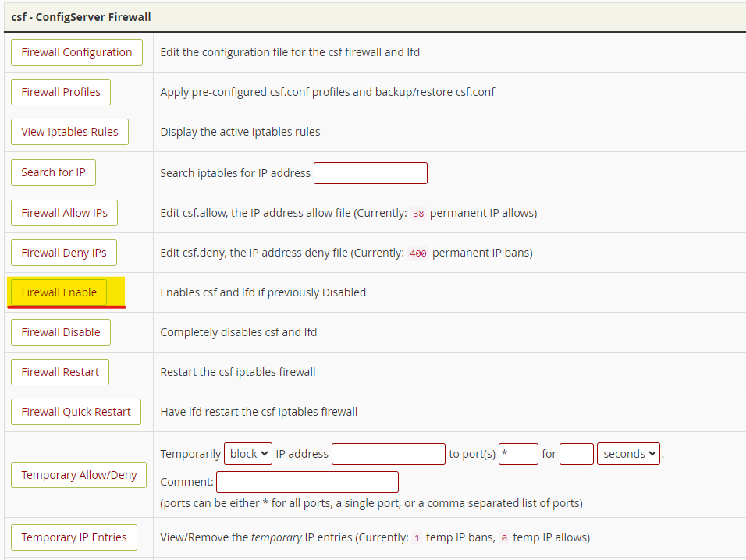Open Firewall Configuration
This screenshot has height=560, width=746.
(76, 52)
